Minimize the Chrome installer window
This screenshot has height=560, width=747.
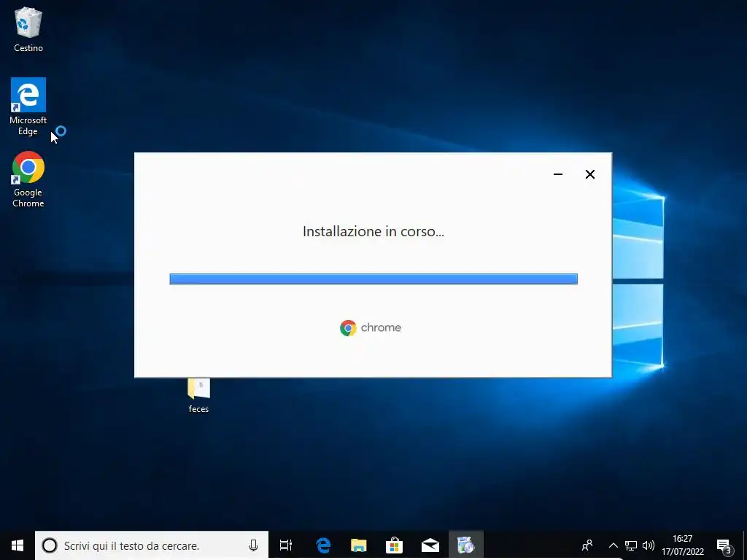click(558, 174)
